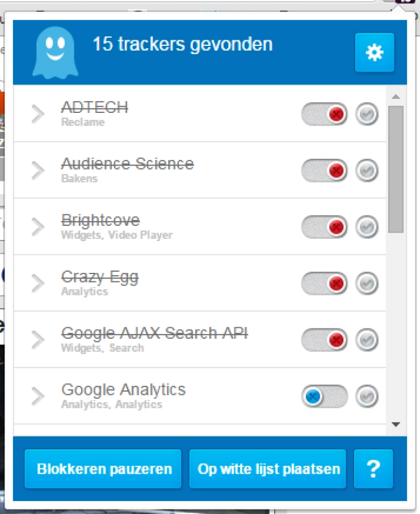Click the Crazy Egg checkmark circle icon
The width and height of the screenshot is (420, 514).
click(x=367, y=284)
